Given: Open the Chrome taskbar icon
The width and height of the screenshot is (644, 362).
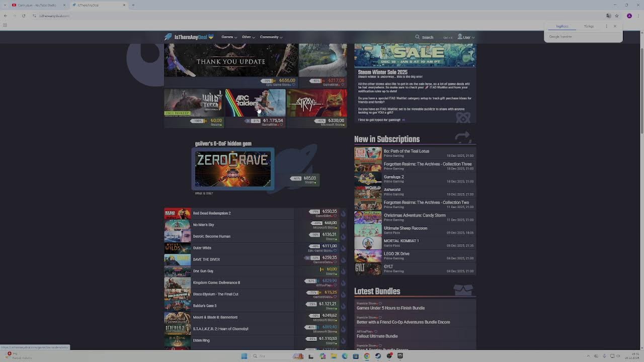Looking at the screenshot, I should 367,356.
